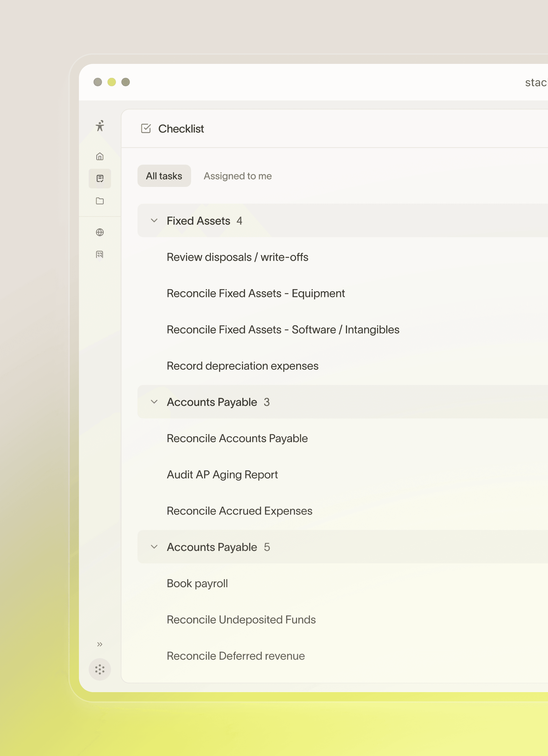Open Record depreciation expenses task

(242, 366)
